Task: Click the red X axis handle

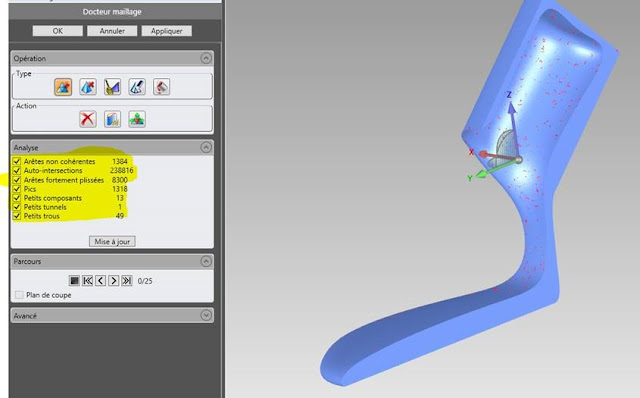Action: coord(483,154)
